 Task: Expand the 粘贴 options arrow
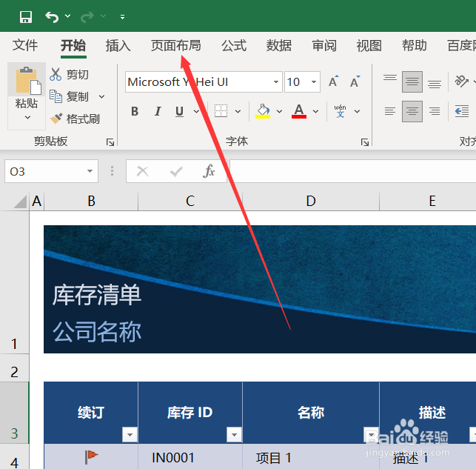[27, 117]
